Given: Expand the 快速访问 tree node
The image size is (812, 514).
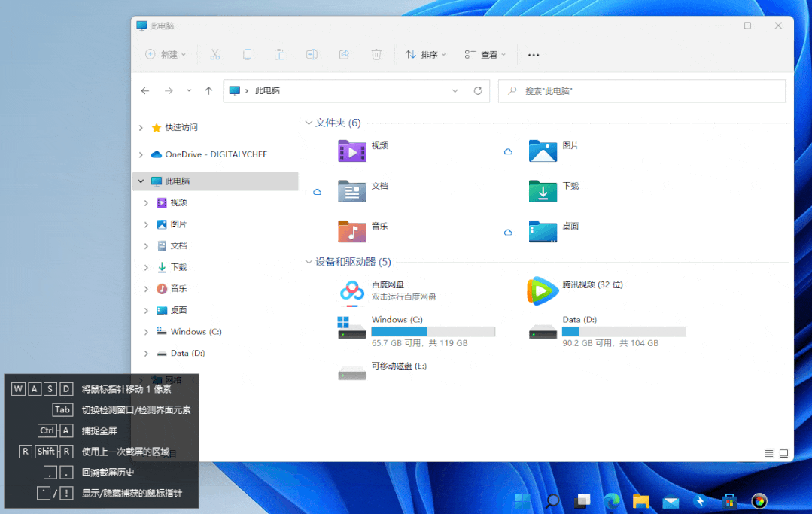Looking at the screenshot, I should click(141, 128).
